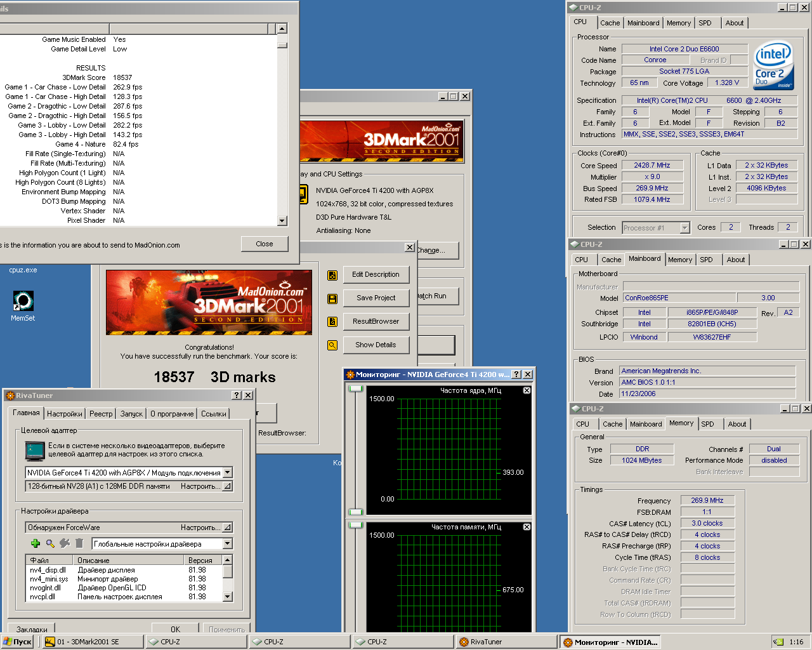This screenshot has width=812, height=650.
Task: Click the Core Speed value 2428.7 MHz
Action: point(652,165)
